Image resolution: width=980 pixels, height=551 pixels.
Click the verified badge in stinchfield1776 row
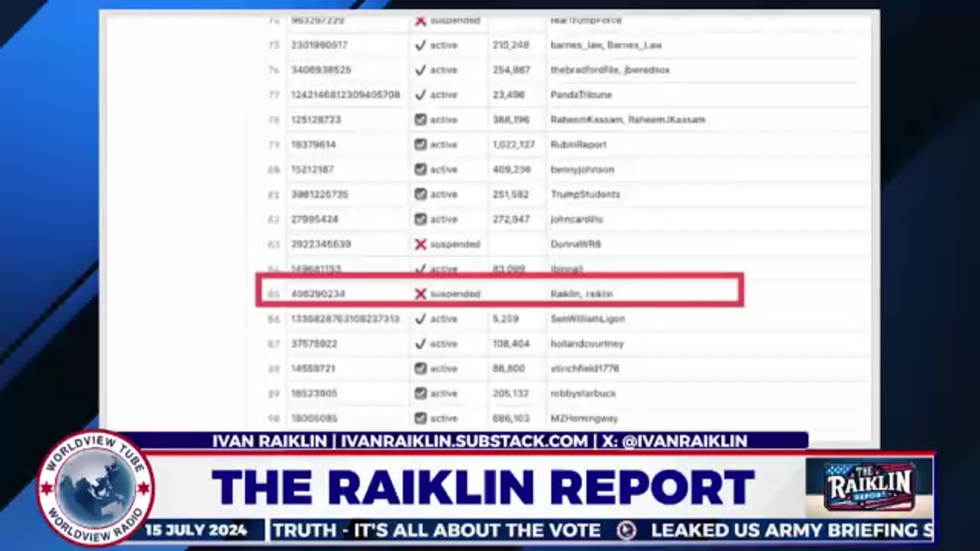tap(420, 368)
